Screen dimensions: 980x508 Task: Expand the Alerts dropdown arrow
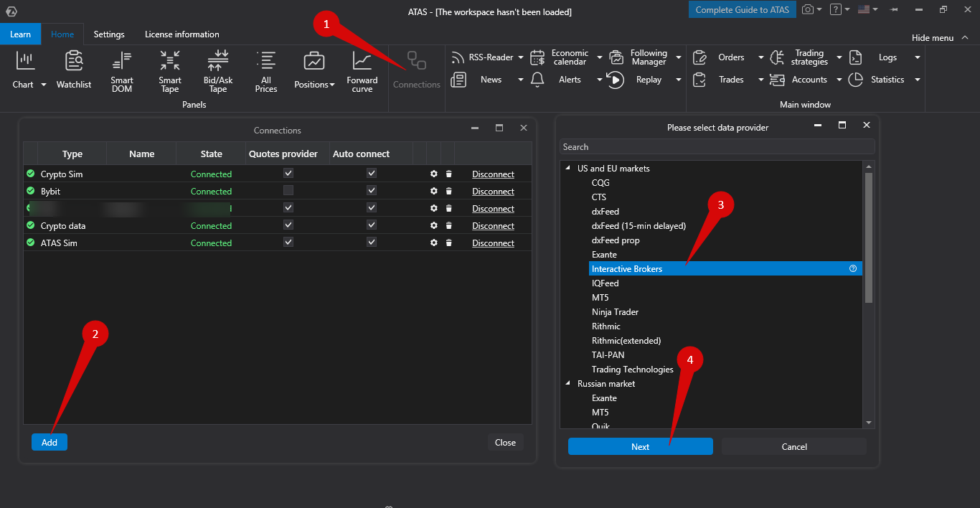[x=599, y=80]
